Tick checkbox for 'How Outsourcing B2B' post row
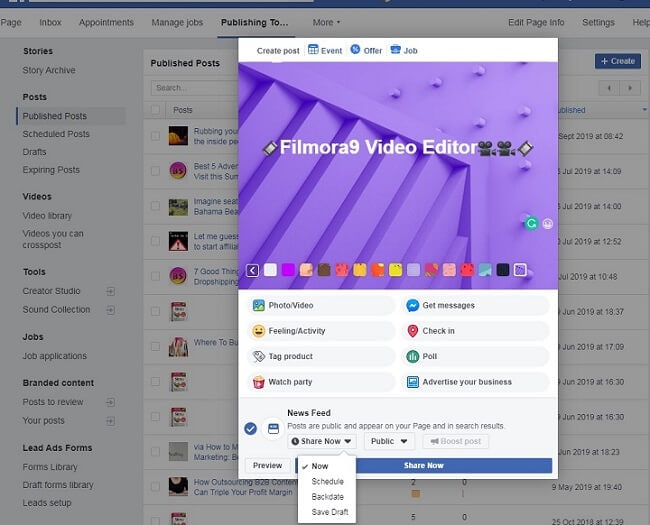 pyautogui.click(x=155, y=487)
